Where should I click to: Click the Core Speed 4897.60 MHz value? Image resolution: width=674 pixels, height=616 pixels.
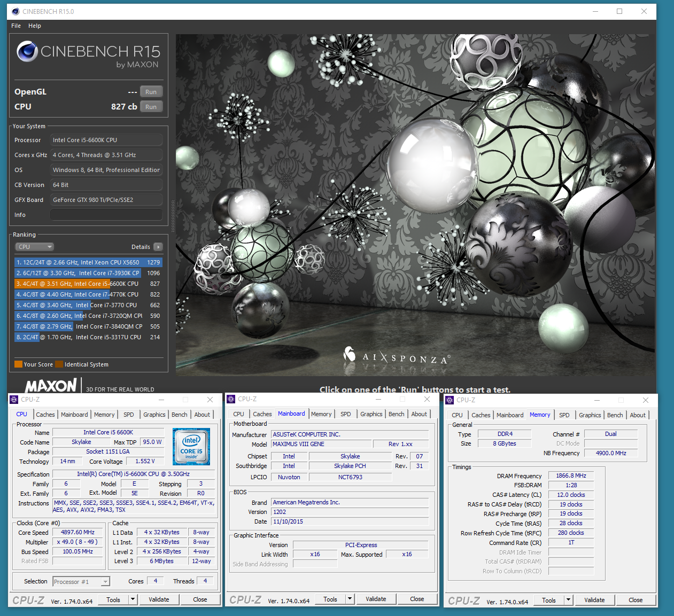(78, 533)
